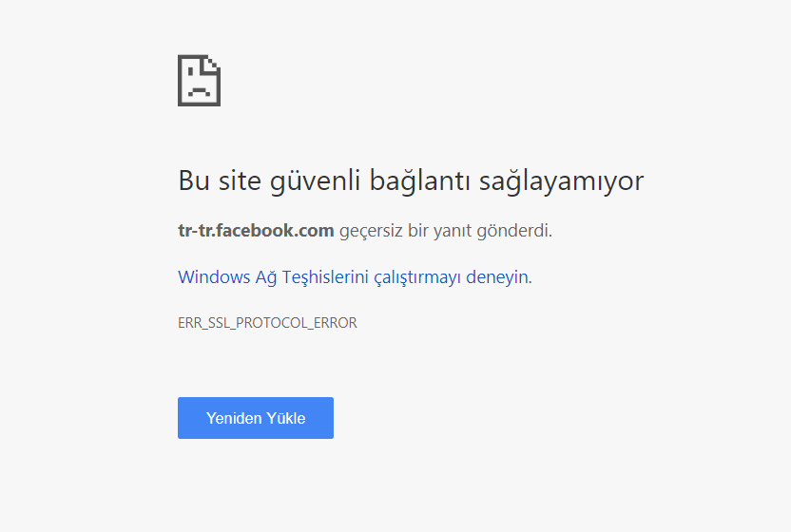Image resolution: width=791 pixels, height=532 pixels.
Task: Click the tr-tr.facebook.com domain text
Action: tap(256, 231)
